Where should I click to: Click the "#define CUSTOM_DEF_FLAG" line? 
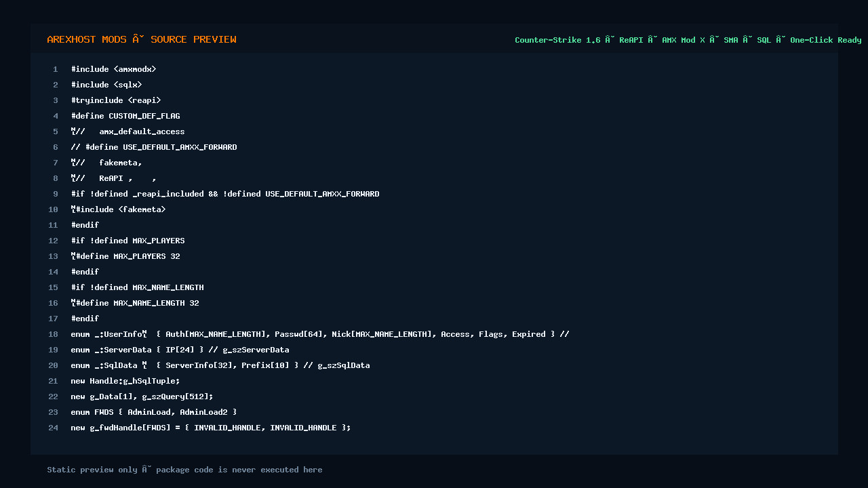pyautogui.click(x=125, y=116)
